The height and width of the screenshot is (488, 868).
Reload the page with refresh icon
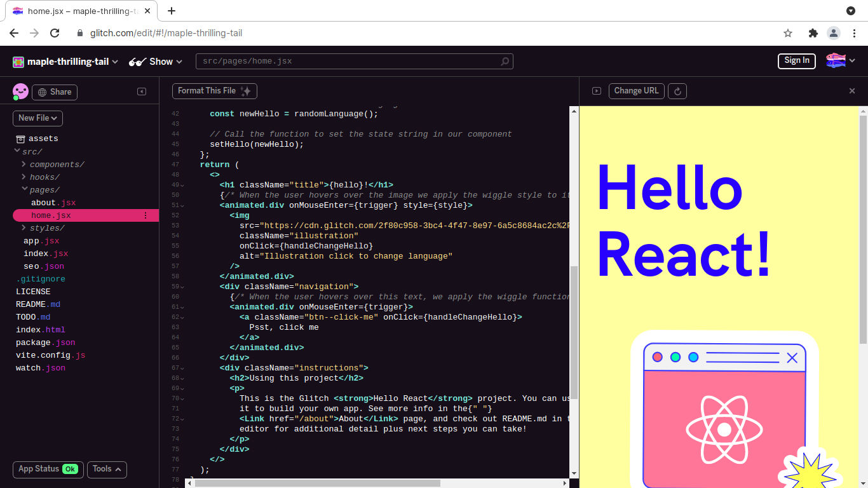click(x=55, y=33)
